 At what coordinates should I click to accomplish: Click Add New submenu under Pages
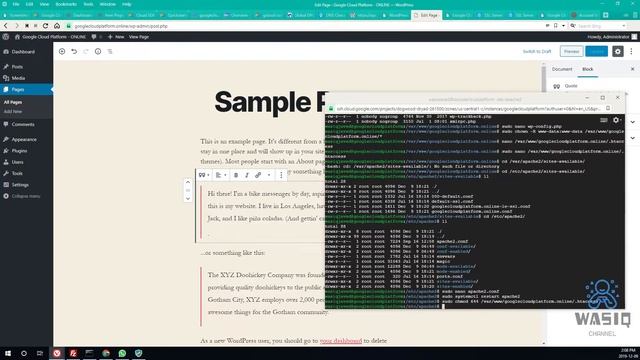click(x=13, y=111)
